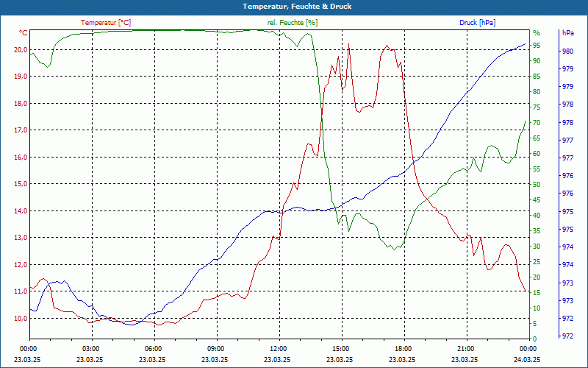Click the '15,0' temperature axis tick
The image size is (588, 368).
click(21, 184)
